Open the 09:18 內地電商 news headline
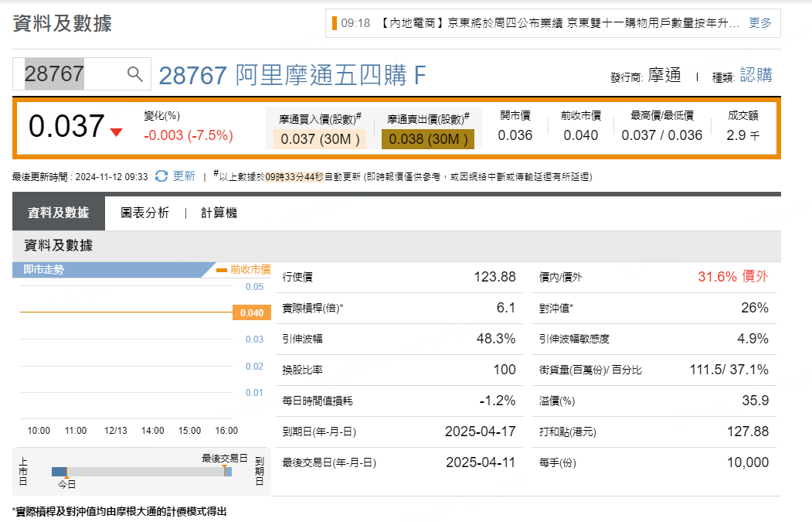The height and width of the screenshot is (522, 812). coord(540,22)
